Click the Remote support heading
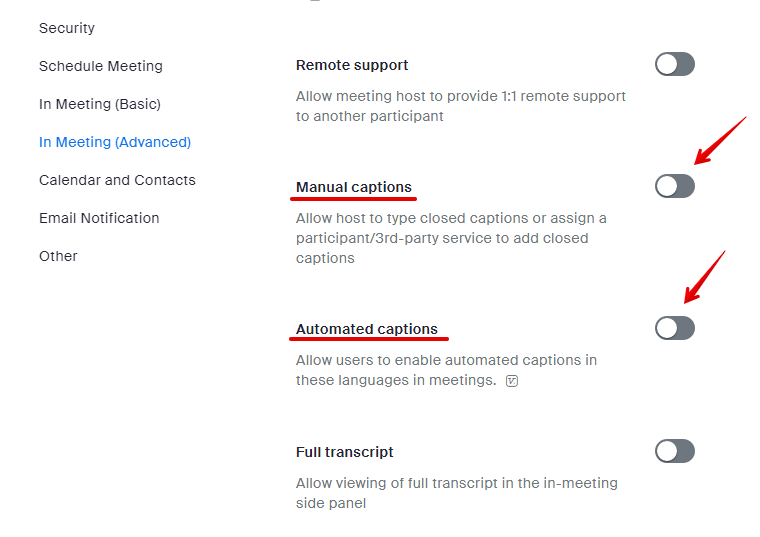This screenshot has width=760, height=537. (x=352, y=65)
